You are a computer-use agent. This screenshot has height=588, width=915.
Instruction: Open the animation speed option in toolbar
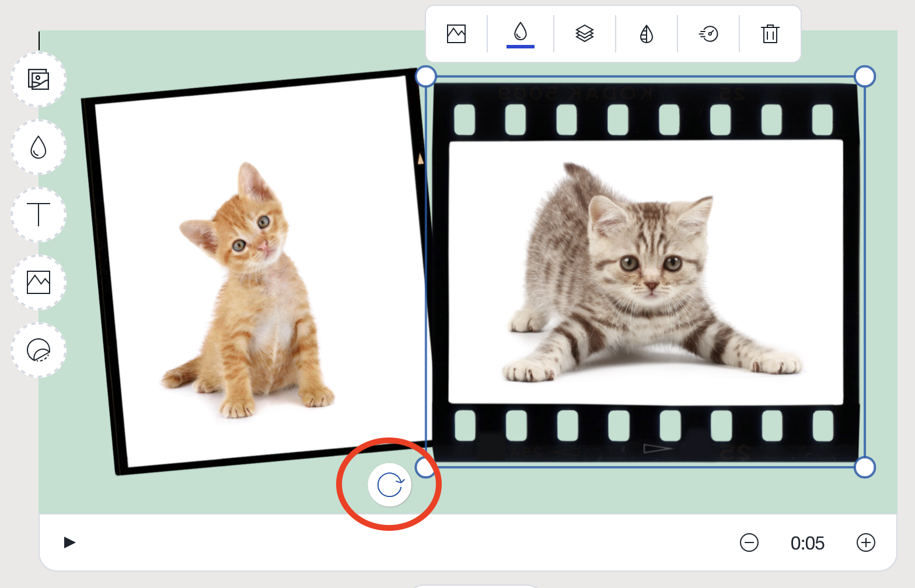click(708, 34)
